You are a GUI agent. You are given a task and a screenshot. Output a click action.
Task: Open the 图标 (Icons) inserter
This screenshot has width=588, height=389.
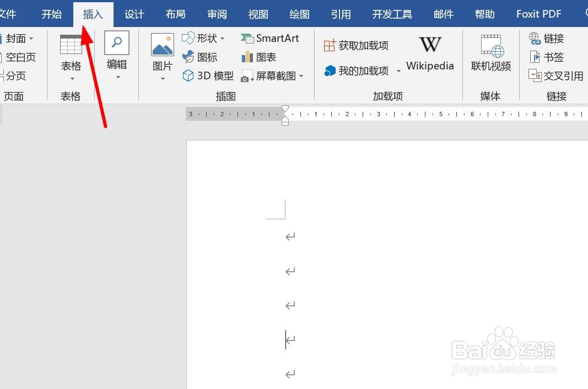click(x=204, y=57)
